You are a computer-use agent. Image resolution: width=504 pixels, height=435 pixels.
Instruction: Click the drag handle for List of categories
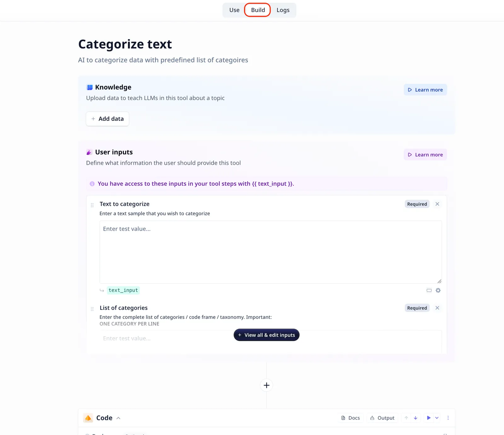coord(92,309)
